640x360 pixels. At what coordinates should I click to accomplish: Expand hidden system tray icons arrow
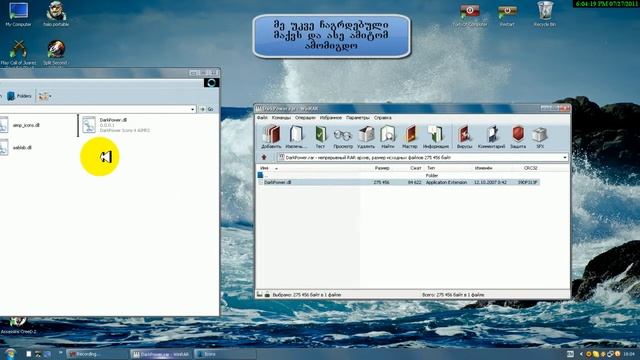click(581, 354)
